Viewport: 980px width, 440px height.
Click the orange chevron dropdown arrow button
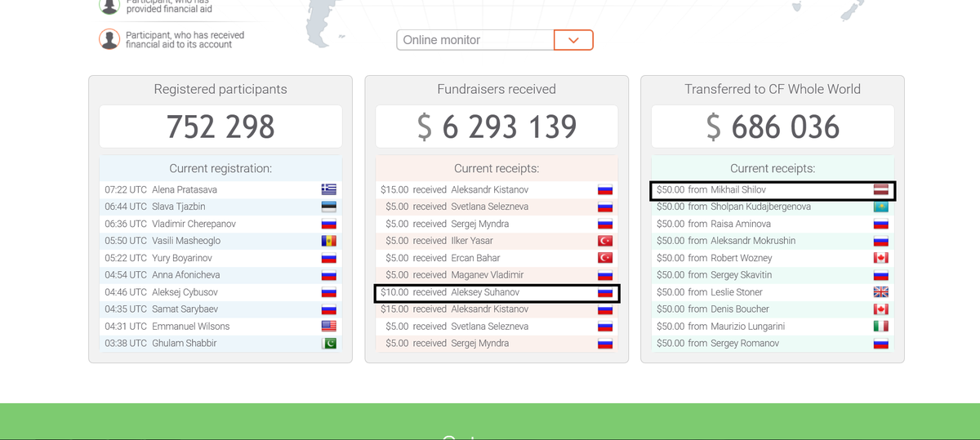point(573,40)
